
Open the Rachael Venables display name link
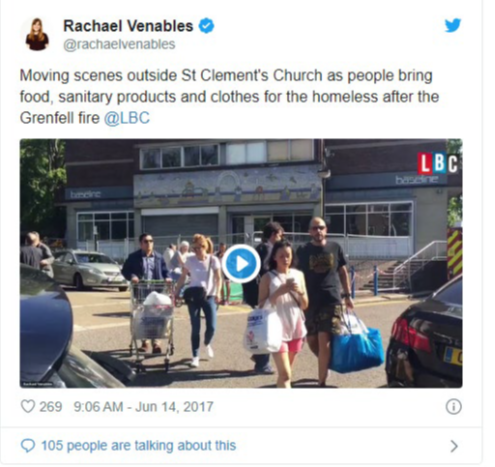pyautogui.click(x=128, y=26)
